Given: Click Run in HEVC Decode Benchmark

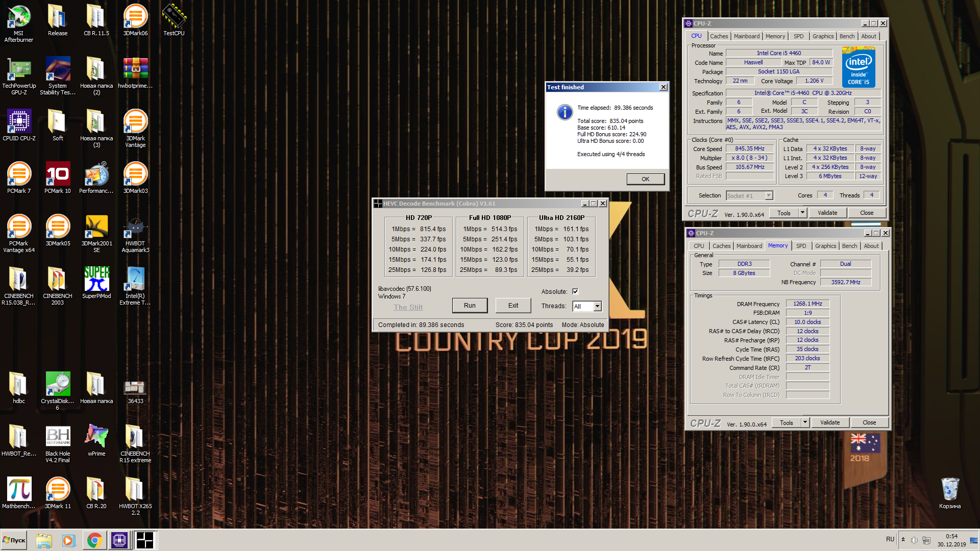Looking at the screenshot, I should (x=470, y=306).
